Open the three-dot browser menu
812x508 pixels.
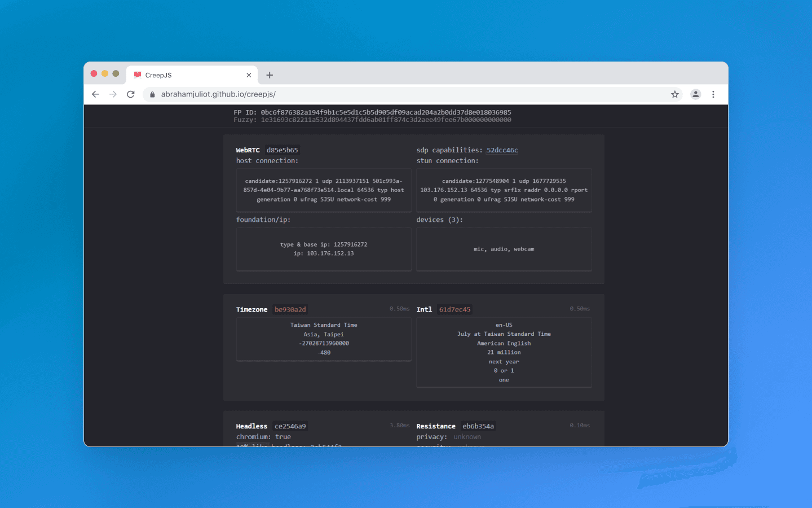click(713, 94)
